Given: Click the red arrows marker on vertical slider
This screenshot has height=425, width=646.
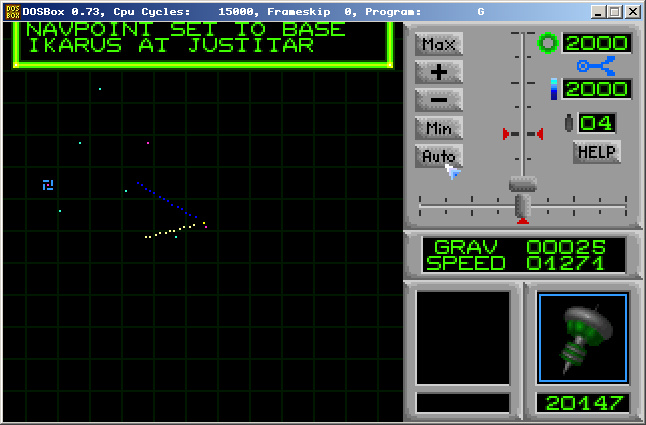Looking at the screenshot, I should [523, 133].
